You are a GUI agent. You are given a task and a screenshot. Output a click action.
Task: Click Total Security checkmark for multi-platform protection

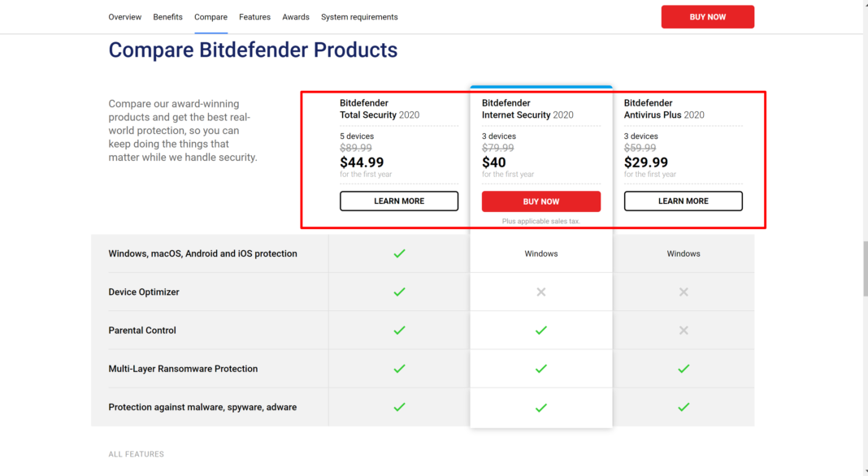[399, 253]
